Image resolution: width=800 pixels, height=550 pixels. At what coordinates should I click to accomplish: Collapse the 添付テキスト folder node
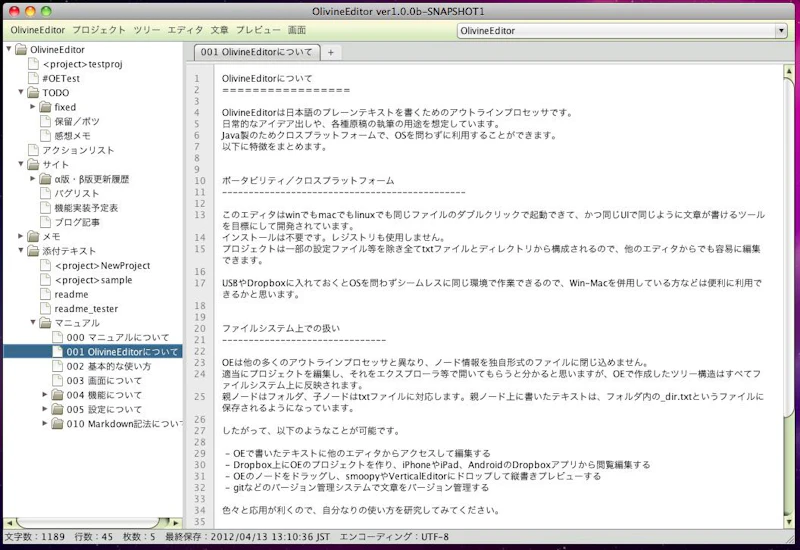pos(20,251)
